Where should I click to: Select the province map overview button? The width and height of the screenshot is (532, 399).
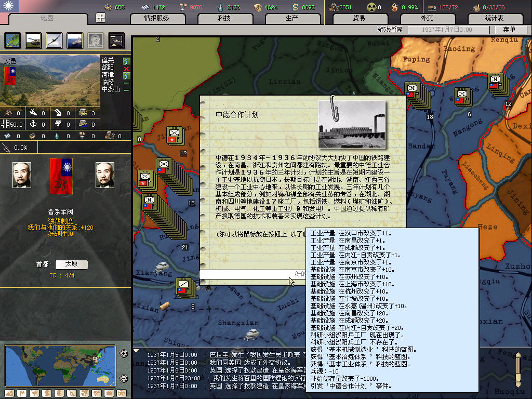(13, 40)
